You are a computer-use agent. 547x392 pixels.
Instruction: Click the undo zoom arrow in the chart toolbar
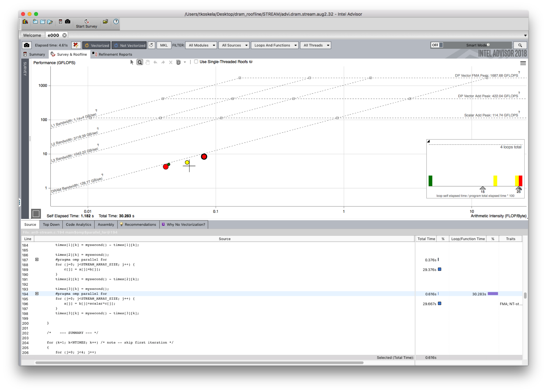coord(155,62)
